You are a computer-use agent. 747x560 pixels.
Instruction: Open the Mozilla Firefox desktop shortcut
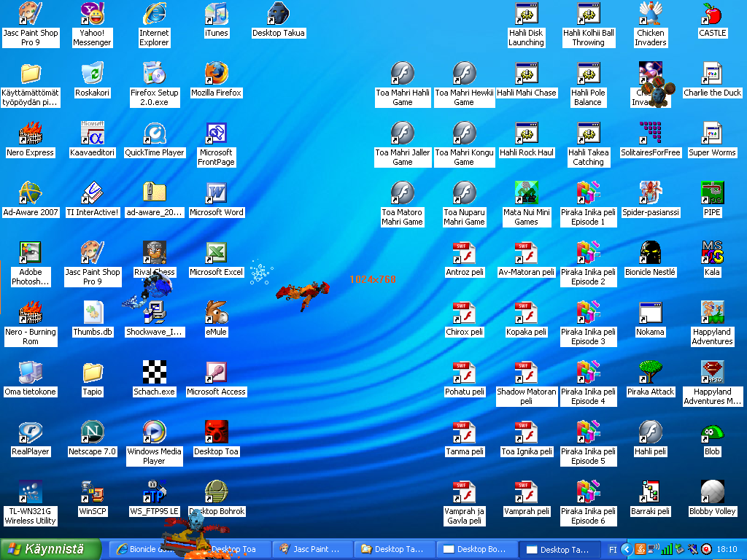click(216, 74)
